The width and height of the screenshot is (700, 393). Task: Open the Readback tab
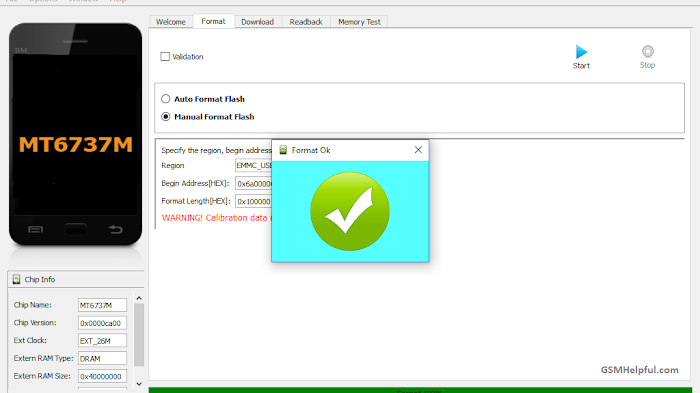(x=306, y=22)
